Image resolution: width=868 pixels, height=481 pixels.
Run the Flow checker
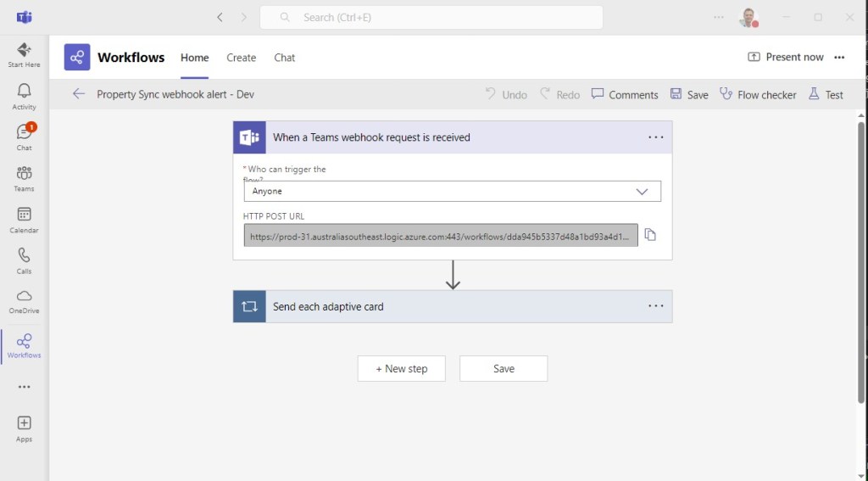pyautogui.click(x=758, y=95)
